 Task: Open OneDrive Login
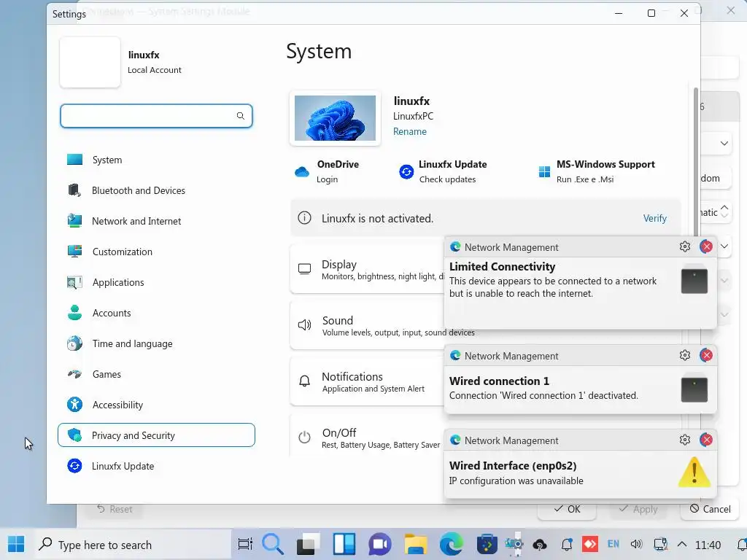click(328, 179)
